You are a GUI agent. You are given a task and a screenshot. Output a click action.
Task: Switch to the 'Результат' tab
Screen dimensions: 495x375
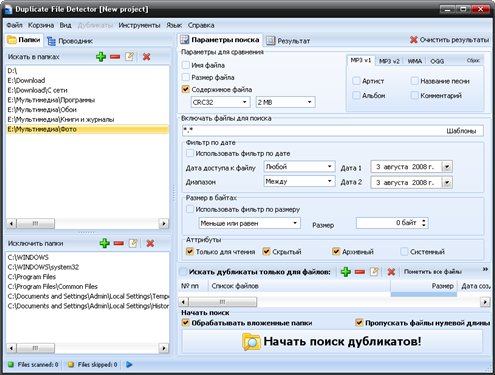point(289,41)
